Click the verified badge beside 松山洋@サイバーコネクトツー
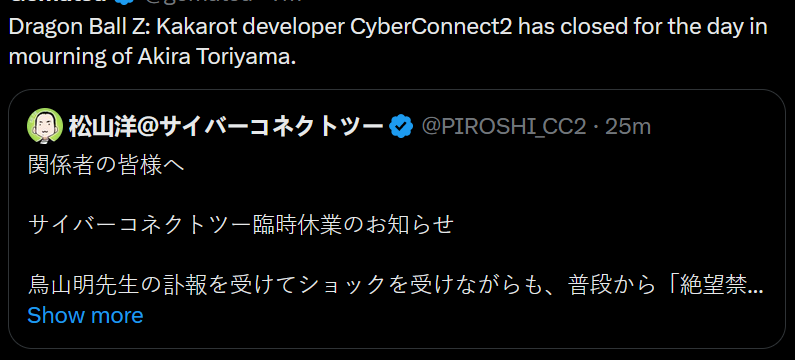The image size is (795, 360). [402, 126]
